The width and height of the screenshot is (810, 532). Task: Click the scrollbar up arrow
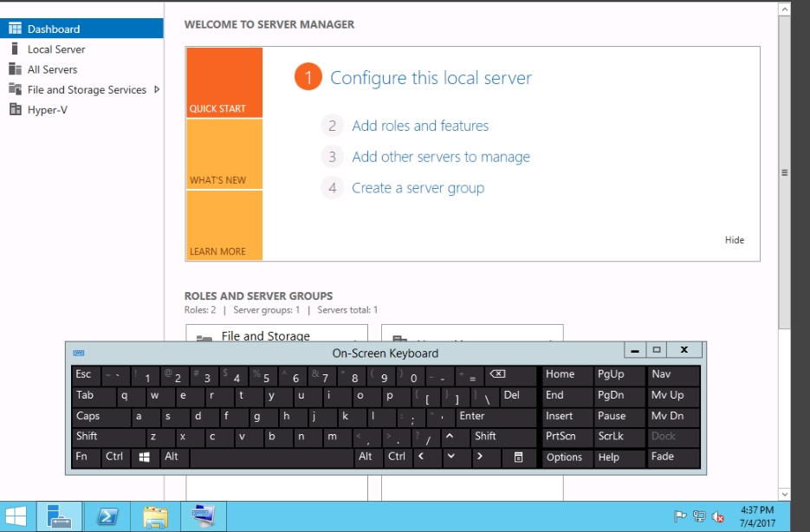784,9
